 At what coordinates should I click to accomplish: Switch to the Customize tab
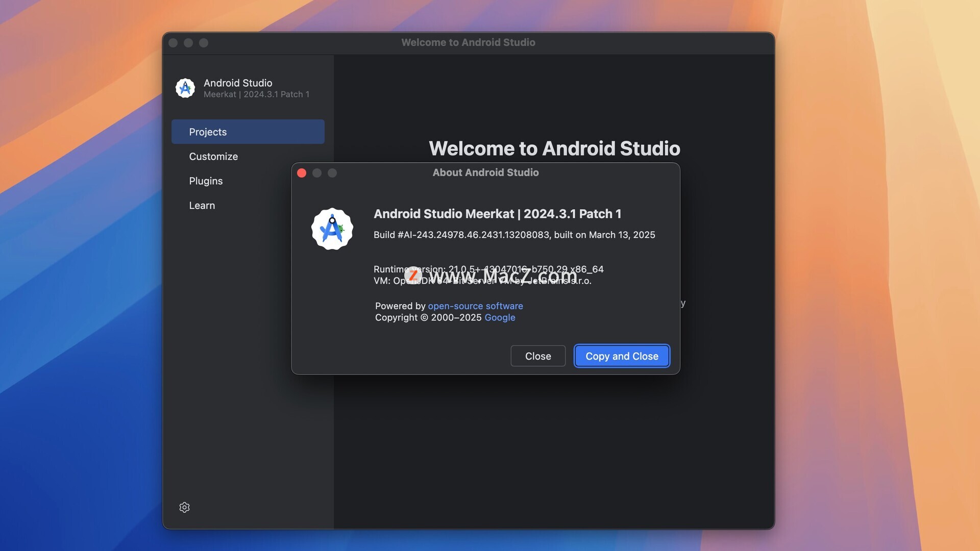[248, 156]
